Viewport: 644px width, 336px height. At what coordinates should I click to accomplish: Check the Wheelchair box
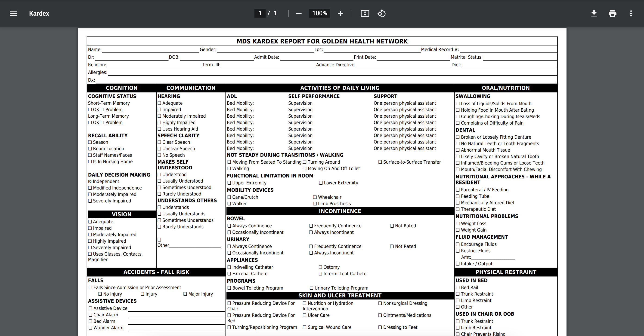point(315,197)
